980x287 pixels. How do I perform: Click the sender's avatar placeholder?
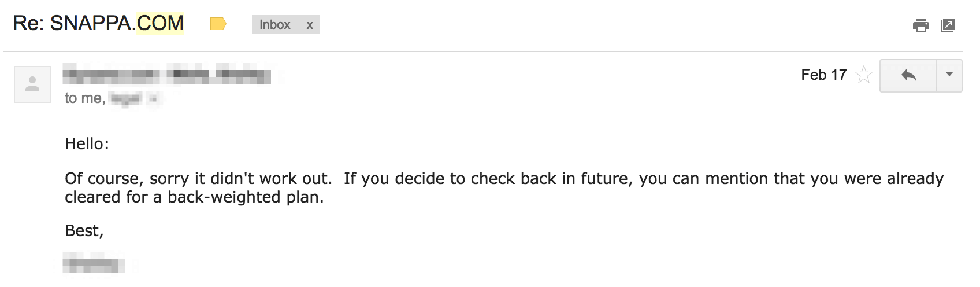[32, 84]
